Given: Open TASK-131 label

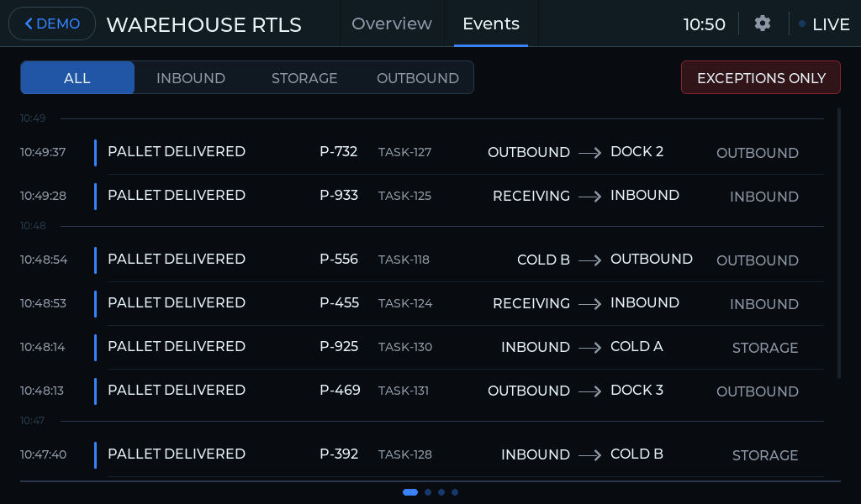Looking at the screenshot, I should pyautogui.click(x=404, y=391).
